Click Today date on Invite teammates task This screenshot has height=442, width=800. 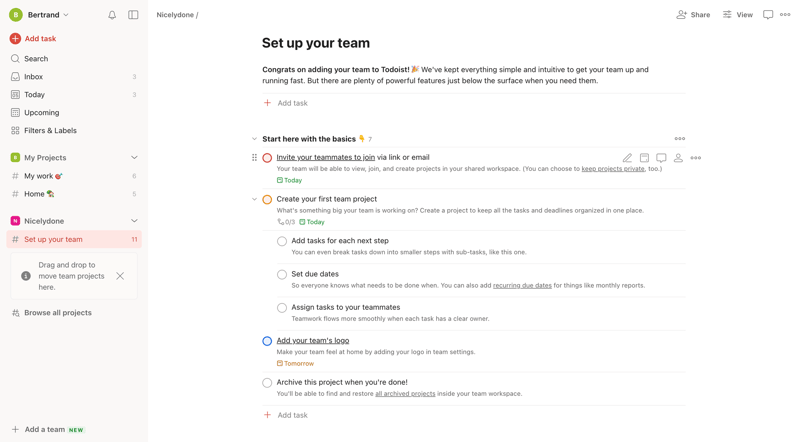[x=289, y=180]
